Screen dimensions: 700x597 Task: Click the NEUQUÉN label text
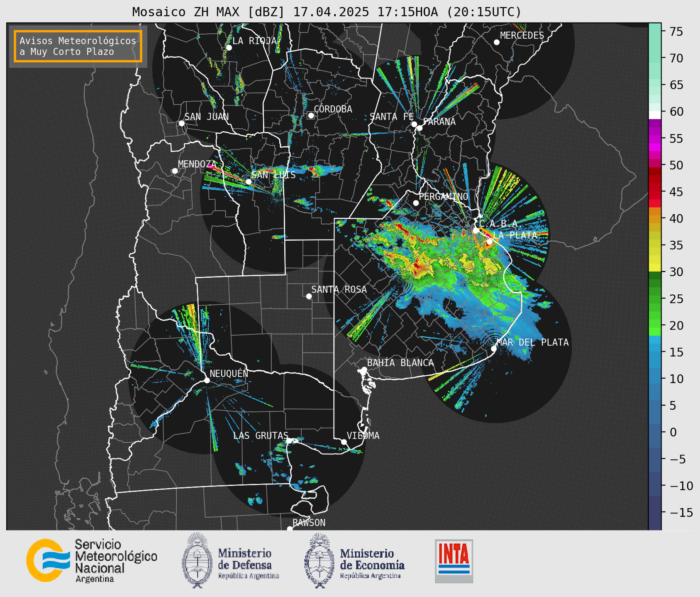[x=229, y=374]
